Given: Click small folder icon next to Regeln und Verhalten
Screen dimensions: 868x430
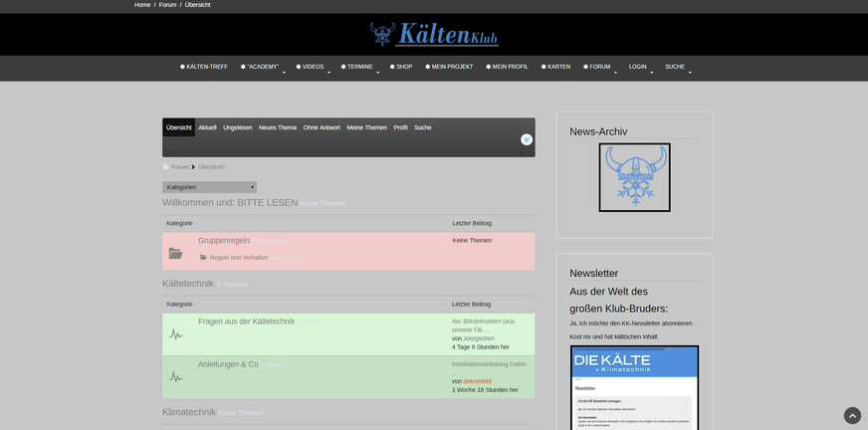Looking at the screenshot, I should [203, 258].
